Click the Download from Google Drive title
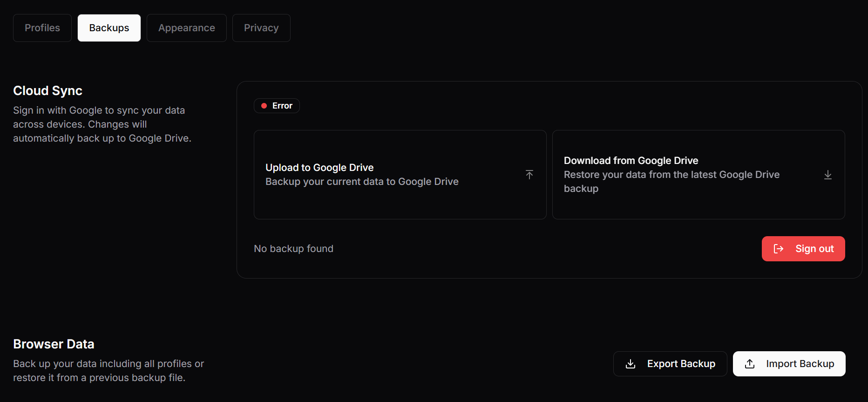 pos(631,161)
